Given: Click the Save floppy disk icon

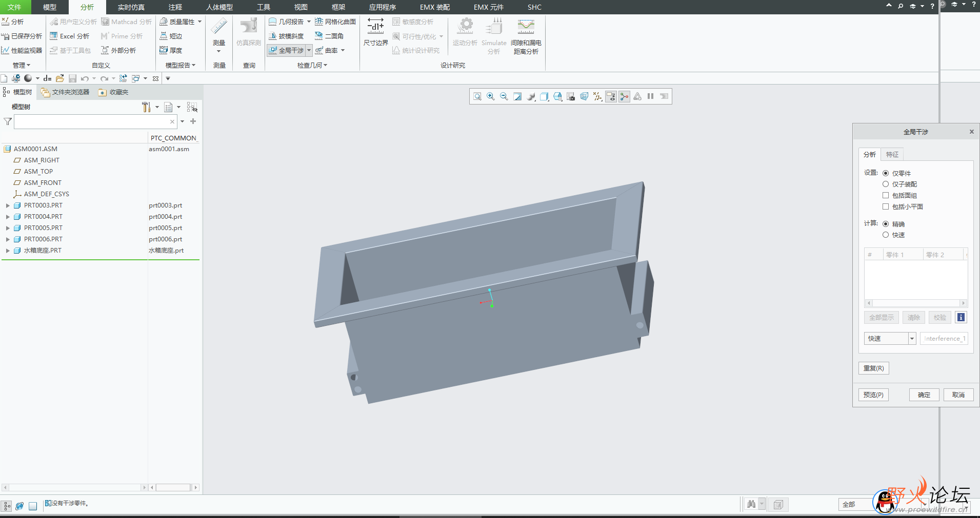Looking at the screenshot, I should 73,78.
